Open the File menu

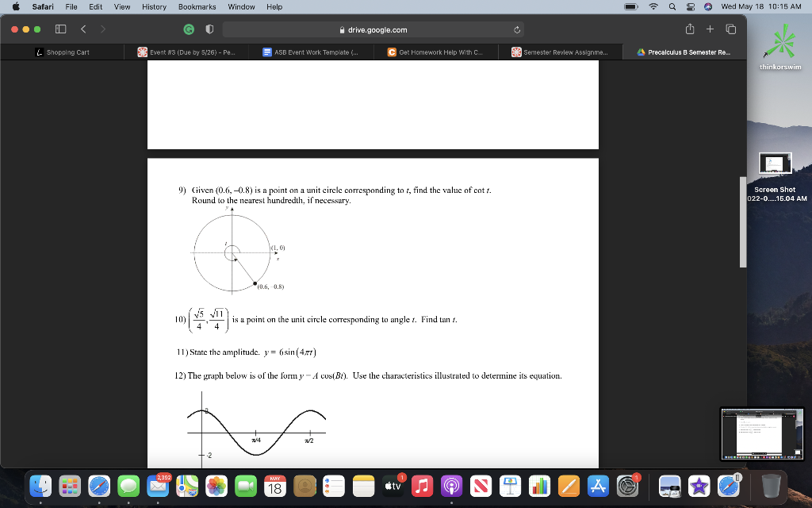[x=71, y=6]
